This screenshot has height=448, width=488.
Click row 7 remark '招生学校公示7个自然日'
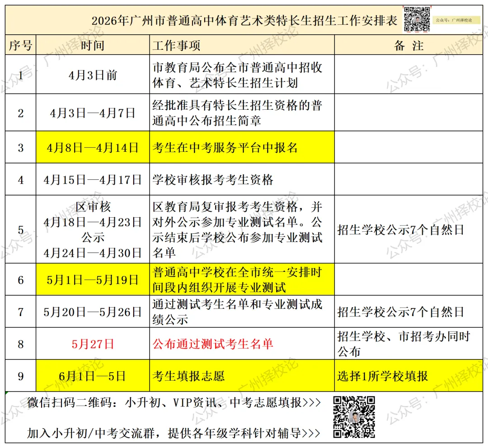point(408,312)
